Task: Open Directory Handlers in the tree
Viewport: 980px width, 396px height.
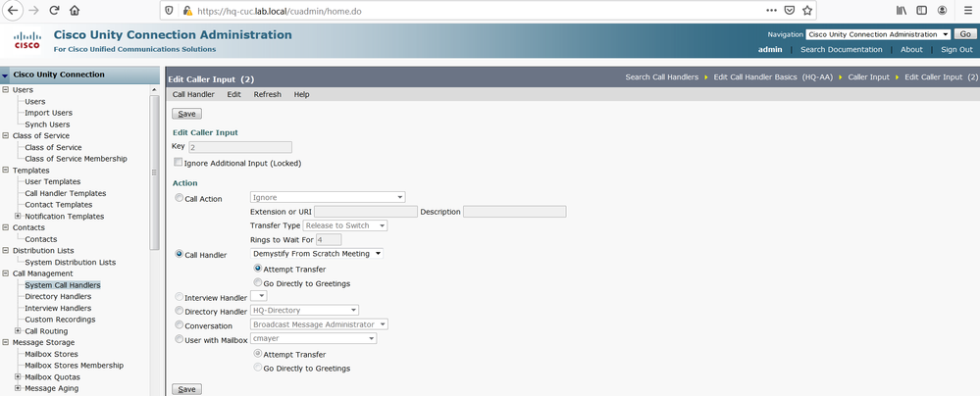Action: point(58,297)
